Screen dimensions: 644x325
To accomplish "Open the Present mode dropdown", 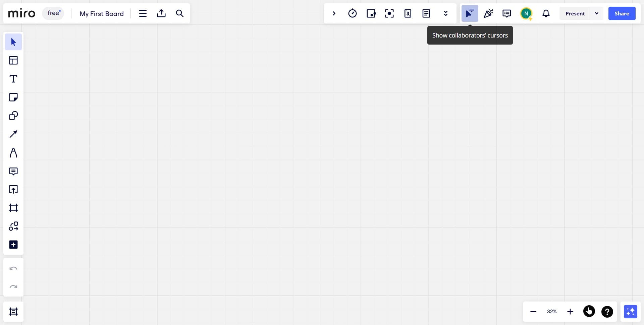I will click(x=597, y=13).
